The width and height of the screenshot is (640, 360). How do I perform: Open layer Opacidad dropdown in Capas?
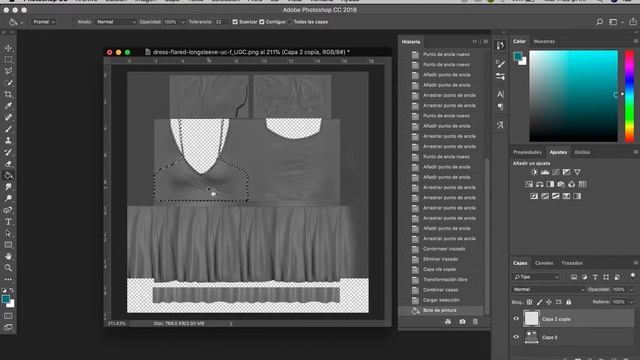click(x=631, y=289)
